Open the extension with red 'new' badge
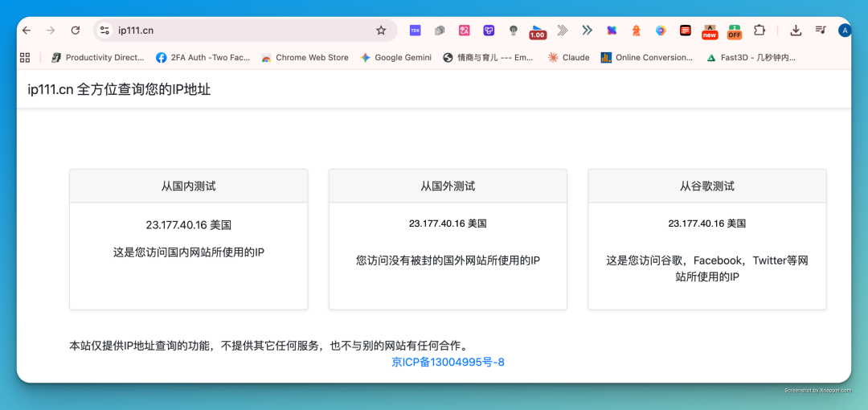868x410 pixels. (x=710, y=32)
